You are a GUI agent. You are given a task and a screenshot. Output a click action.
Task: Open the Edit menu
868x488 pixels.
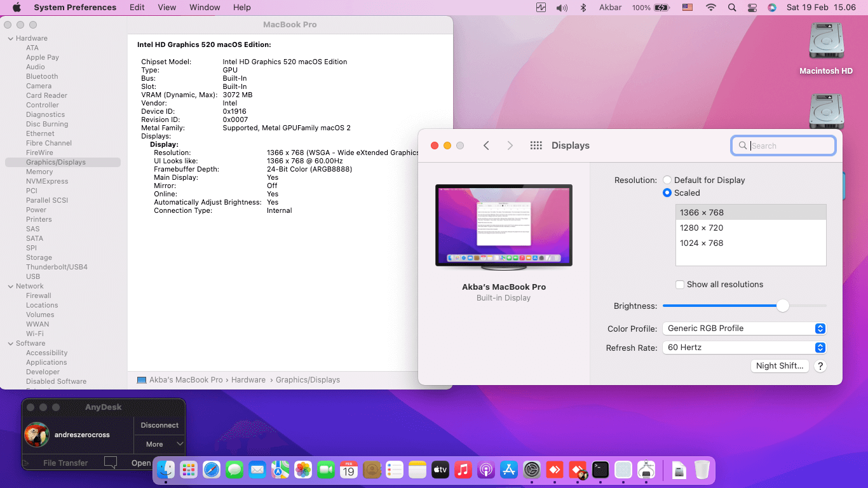137,8
